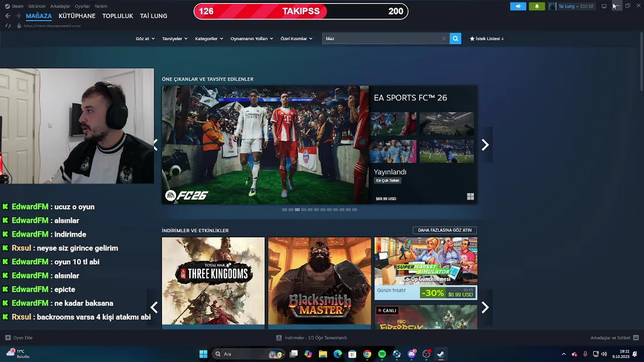This screenshot has width=644, height=362.
Task: Switch to the TOPLULUK tab
Action: point(118,16)
